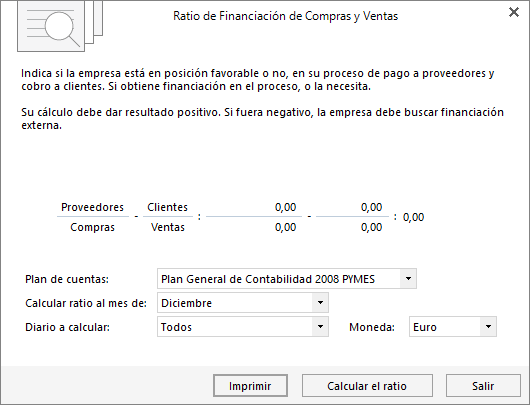Click the Salir button
This screenshot has height=405, width=530.
(483, 386)
